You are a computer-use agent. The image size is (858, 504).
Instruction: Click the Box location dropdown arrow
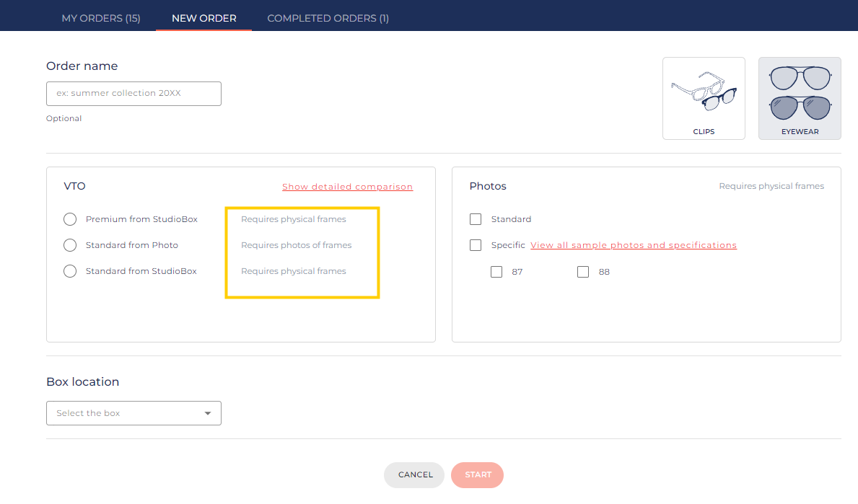(208, 413)
